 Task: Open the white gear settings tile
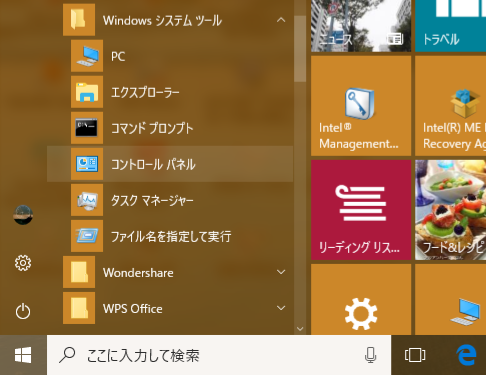click(x=361, y=299)
